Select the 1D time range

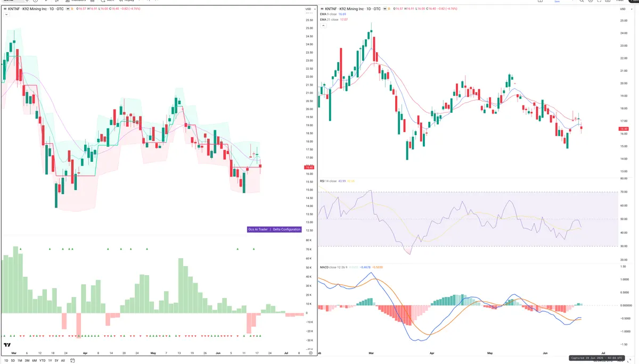pyautogui.click(x=6, y=360)
